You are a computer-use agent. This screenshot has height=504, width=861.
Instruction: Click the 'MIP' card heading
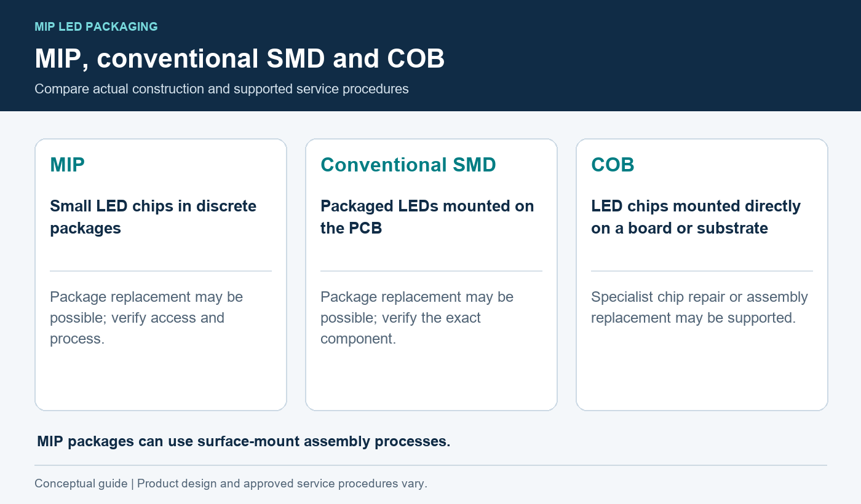point(67,165)
